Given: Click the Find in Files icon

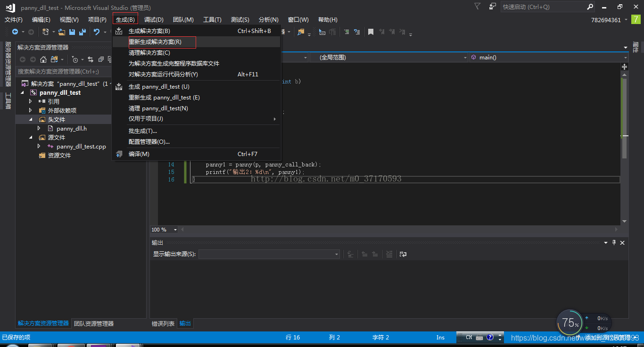Looking at the screenshot, I should point(301,32).
